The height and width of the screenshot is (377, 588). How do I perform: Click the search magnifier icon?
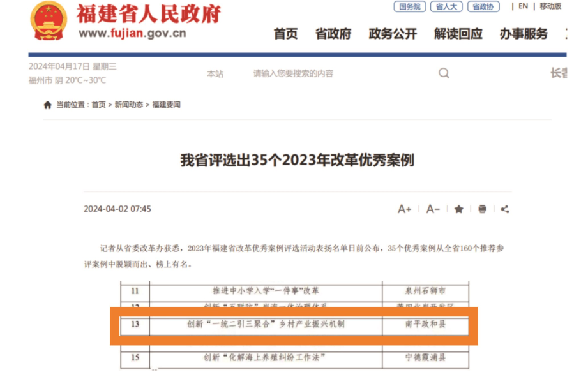pos(444,73)
